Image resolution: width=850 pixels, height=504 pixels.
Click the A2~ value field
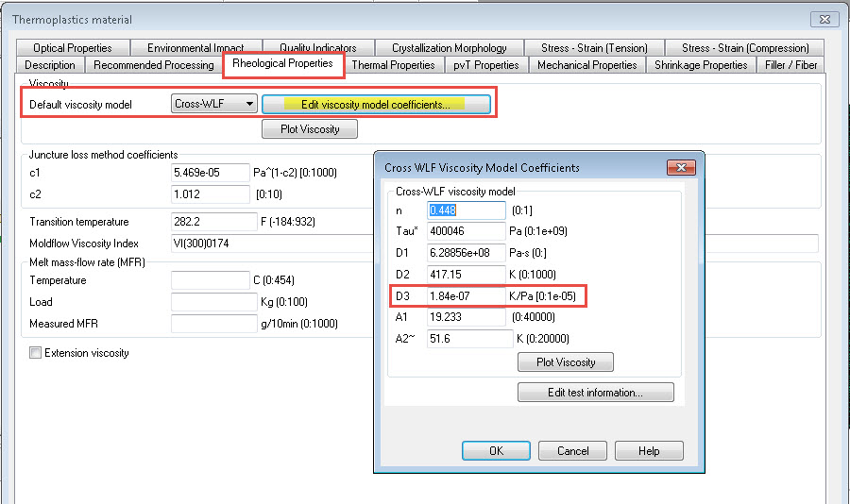[470, 339]
